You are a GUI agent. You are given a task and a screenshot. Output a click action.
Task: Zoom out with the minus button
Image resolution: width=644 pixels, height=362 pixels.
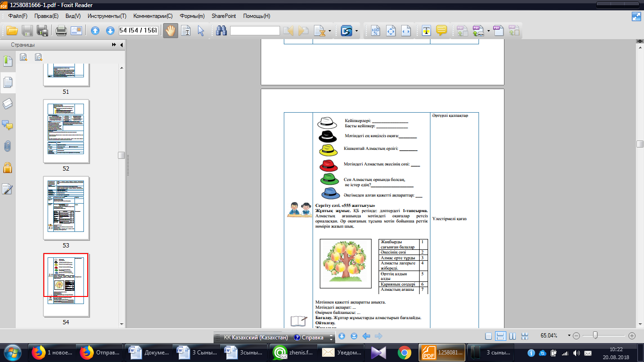(x=576, y=336)
